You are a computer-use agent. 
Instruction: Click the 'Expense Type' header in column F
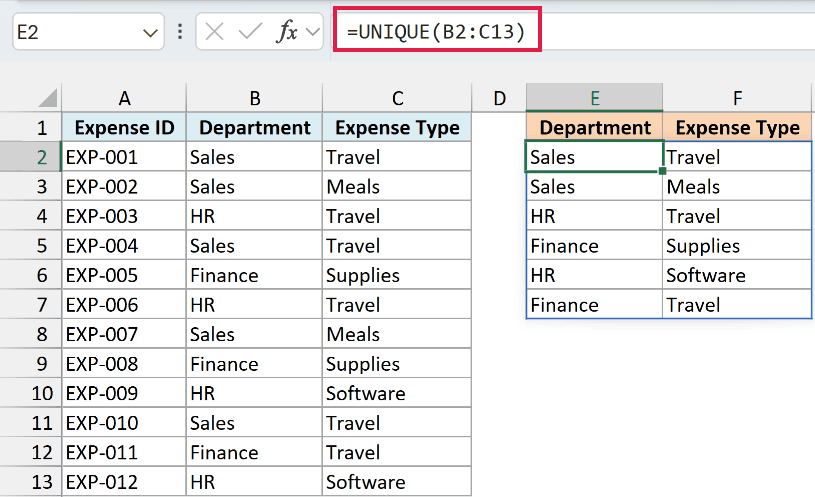[737, 127]
